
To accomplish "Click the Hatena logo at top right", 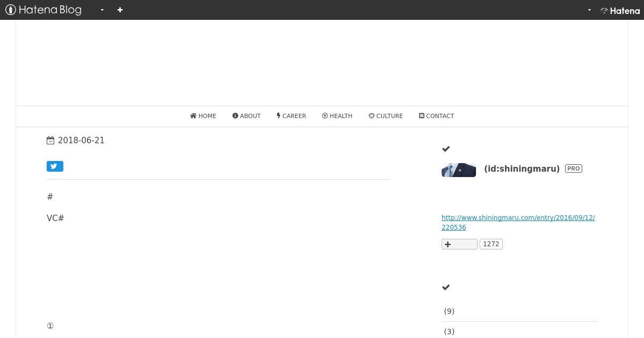I will click(x=620, y=10).
